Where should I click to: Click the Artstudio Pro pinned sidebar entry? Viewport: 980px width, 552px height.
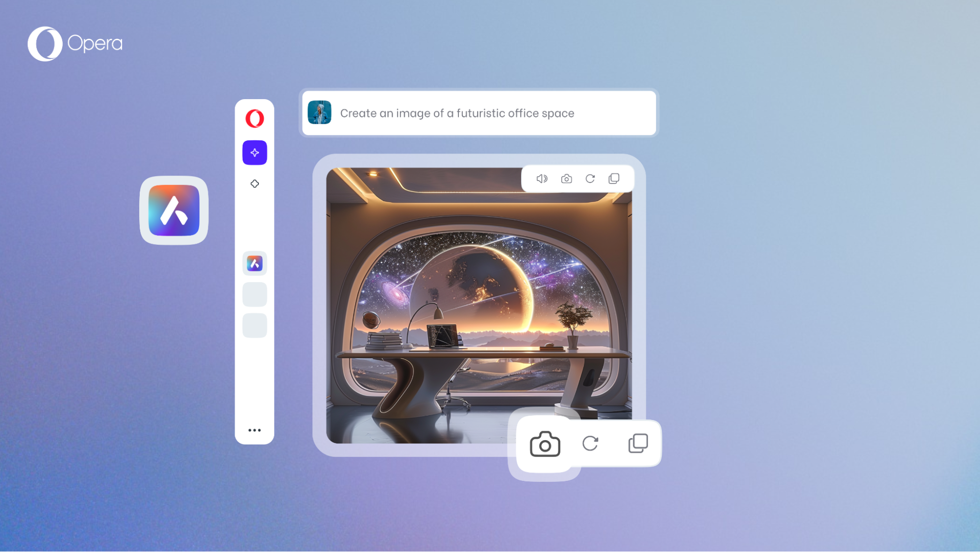tap(254, 263)
